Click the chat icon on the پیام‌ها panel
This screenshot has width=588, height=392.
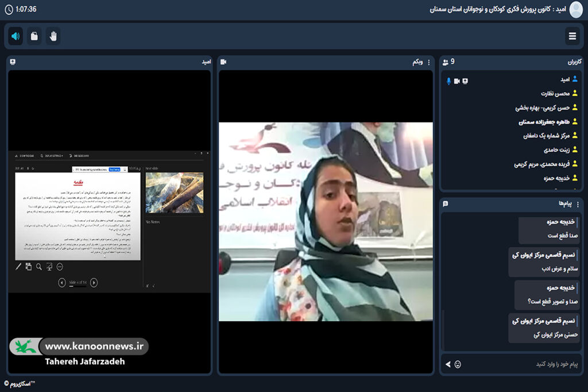coord(445,203)
